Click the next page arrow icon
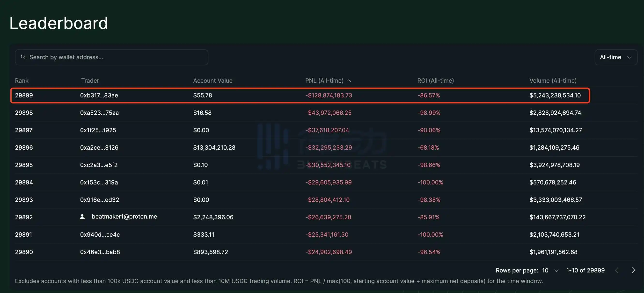The image size is (644, 293). click(x=634, y=270)
